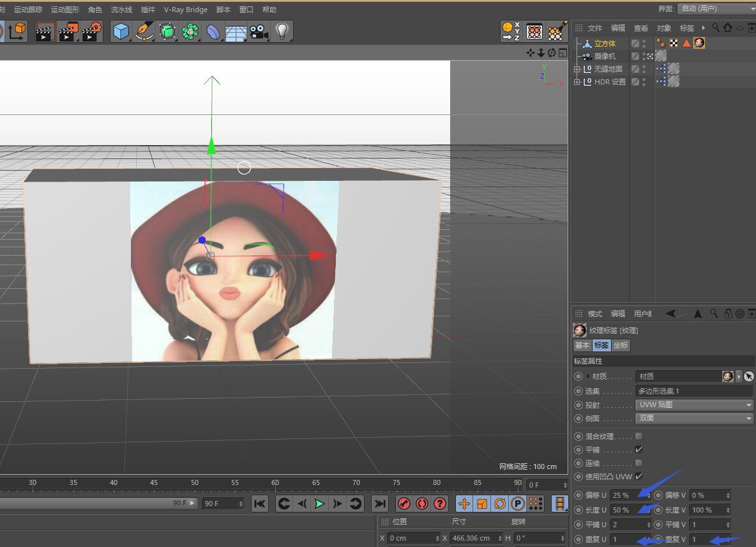Click the brush paint mesh icon
The image size is (756, 547).
(x=557, y=31)
